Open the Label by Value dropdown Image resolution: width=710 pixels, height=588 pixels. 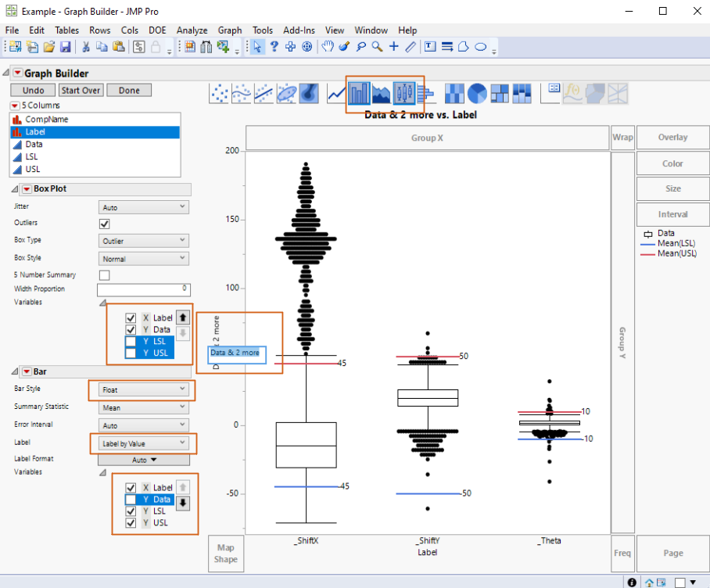click(x=144, y=443)
